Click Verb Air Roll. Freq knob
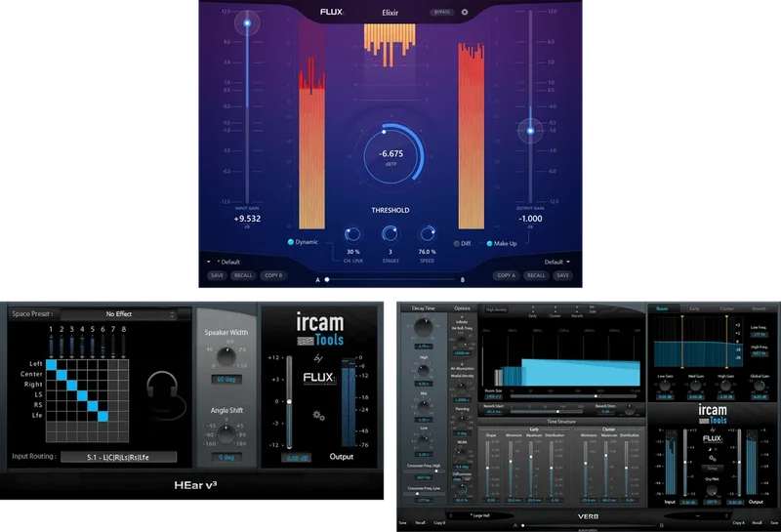This screenshot has height=532, width=781. click(x=462, y=343)
